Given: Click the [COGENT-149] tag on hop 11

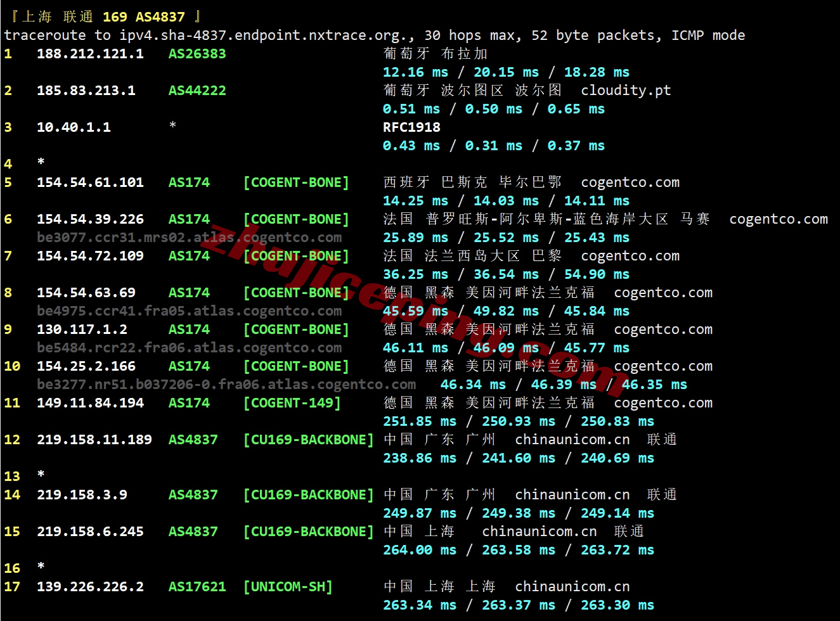Looking at the screenshot, I should [292, 403].
